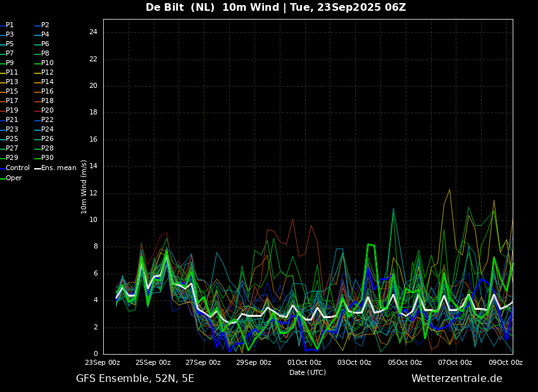Click the 09Oct 00z x-axis label
538x392 pixels.
tap(504, 362)
